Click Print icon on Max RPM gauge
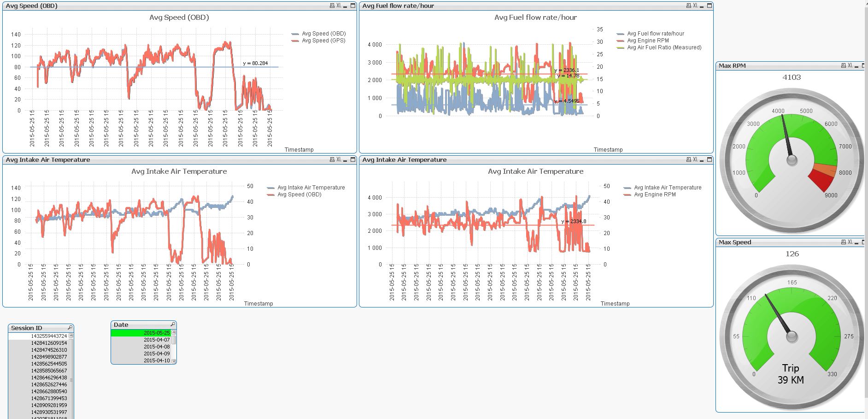 point(844,66)
